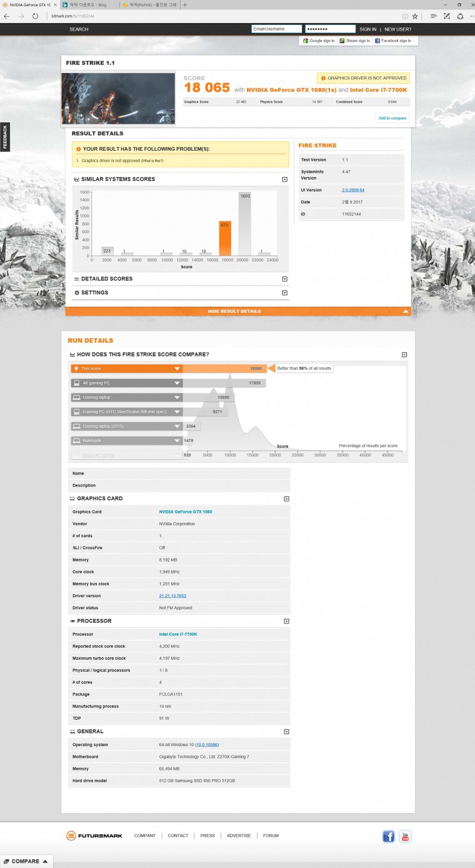This screenshot has height=868, width=475.
Task: Collapse the Processor section
Action: pyautogui.click(x=286, y=622)
